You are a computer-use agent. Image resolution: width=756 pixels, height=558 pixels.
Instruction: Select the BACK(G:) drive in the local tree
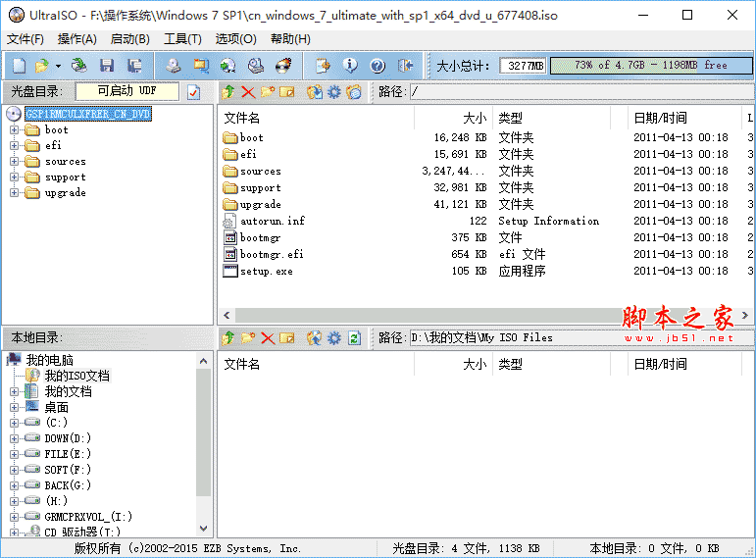(x=68, y=485)
